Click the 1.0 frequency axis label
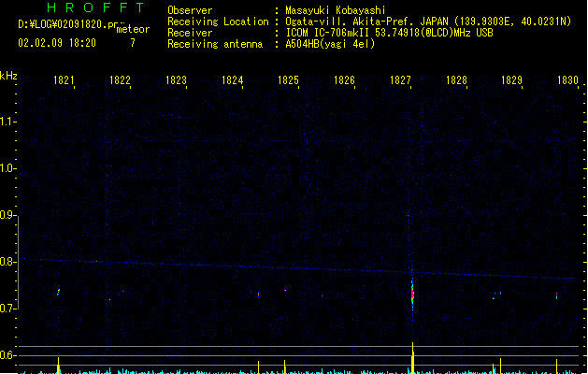The width and height of the screenshot is (588, 374). [x=7, y=168]
